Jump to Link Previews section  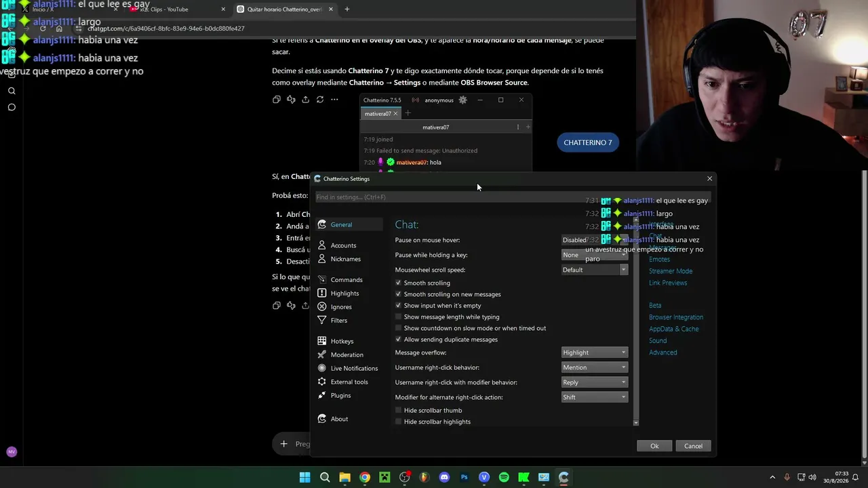point(668,283)
